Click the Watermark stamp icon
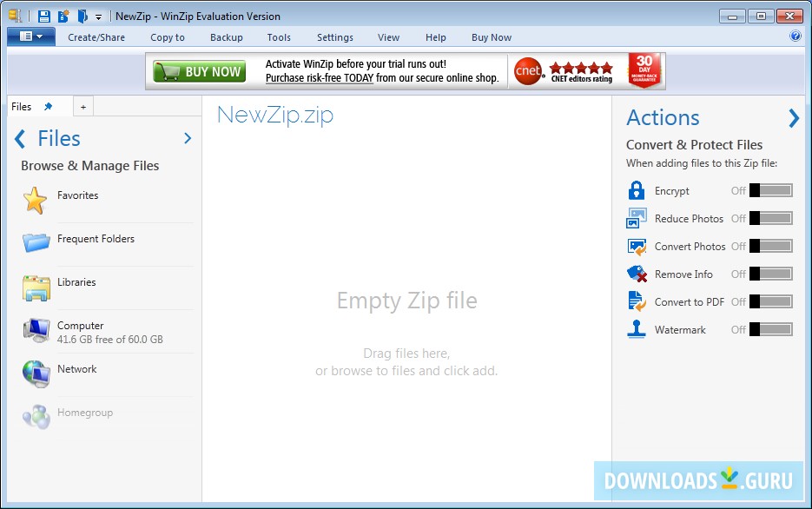812x509 pixels. click(x=637, y=329)
